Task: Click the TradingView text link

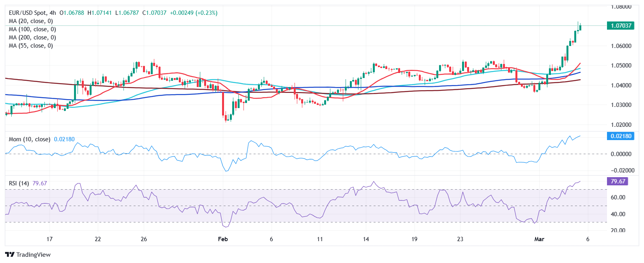Action: point(34,255)
